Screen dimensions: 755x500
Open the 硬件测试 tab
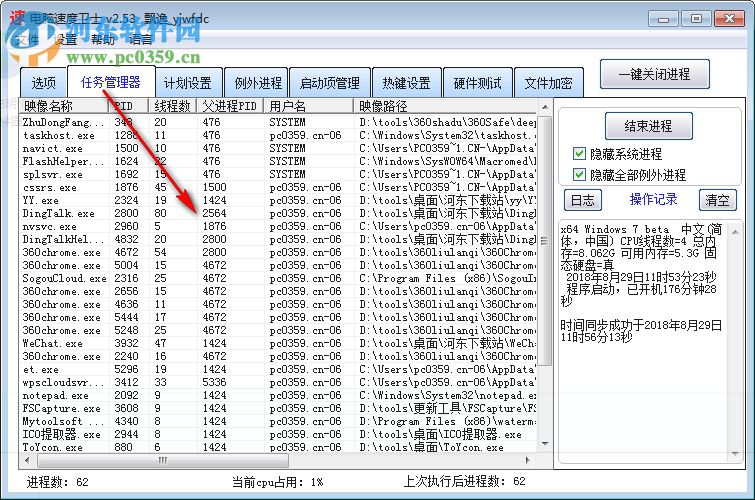click(x=478, y=83)
